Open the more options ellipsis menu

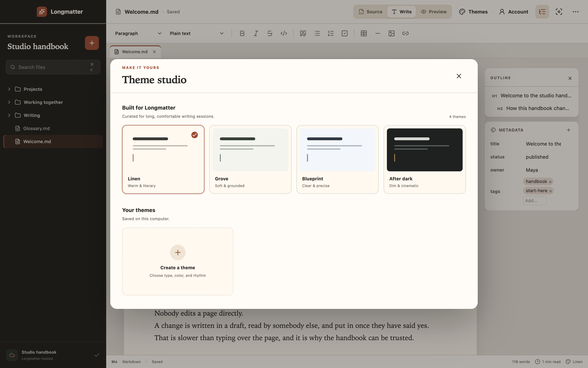(576, 12)
